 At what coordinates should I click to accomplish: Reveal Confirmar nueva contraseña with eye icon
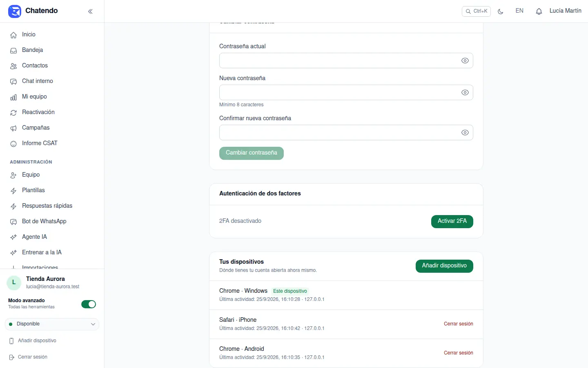pyautogui.click(x=465, y=132)
